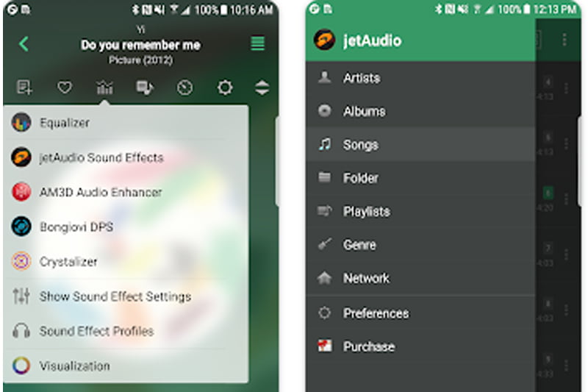Open Folder in the drawer

[420, 178]
